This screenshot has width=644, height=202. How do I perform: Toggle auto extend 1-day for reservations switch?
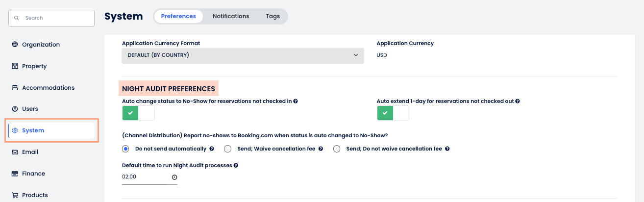click(393, 113)
